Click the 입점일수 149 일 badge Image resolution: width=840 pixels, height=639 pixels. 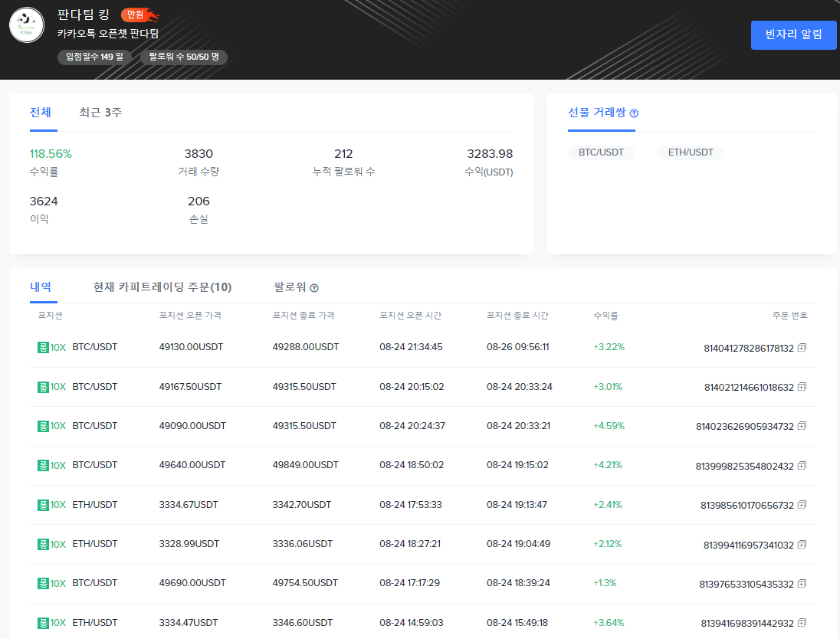click(x=95, y=57)
